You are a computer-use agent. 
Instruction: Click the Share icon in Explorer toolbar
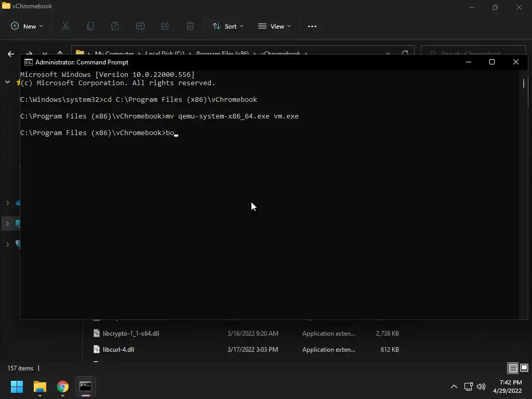click(165, 26)
